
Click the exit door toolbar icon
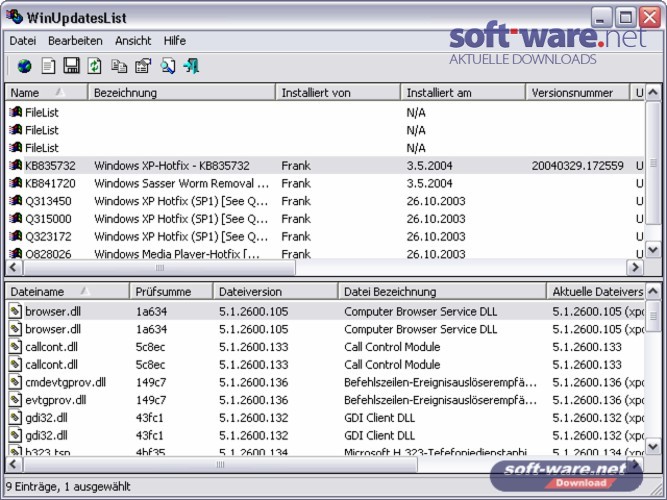coord(191,66)
